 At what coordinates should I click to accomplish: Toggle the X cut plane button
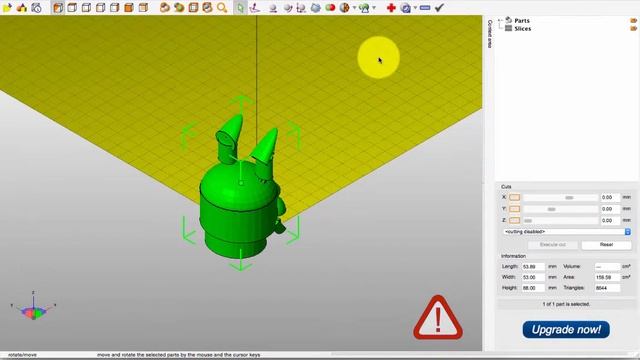514,198
